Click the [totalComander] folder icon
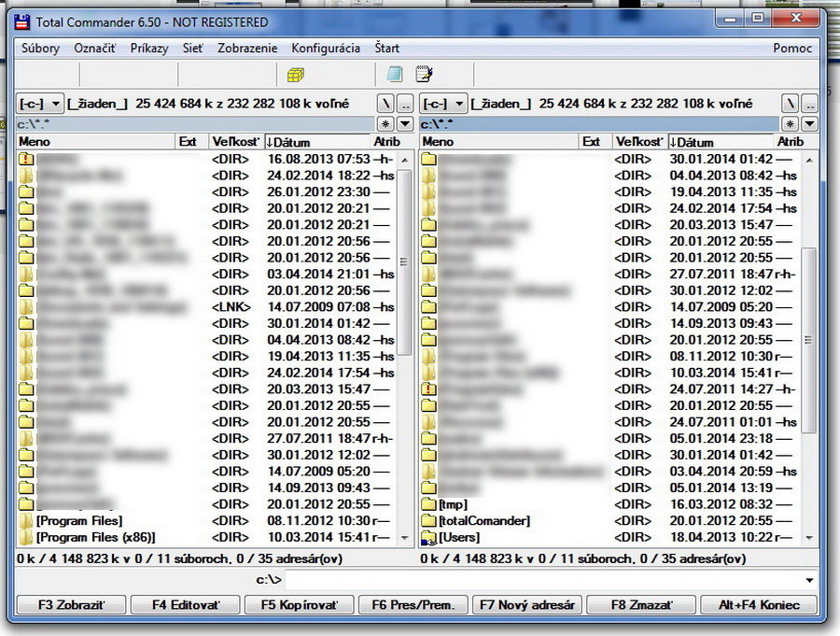 [428, 521]
